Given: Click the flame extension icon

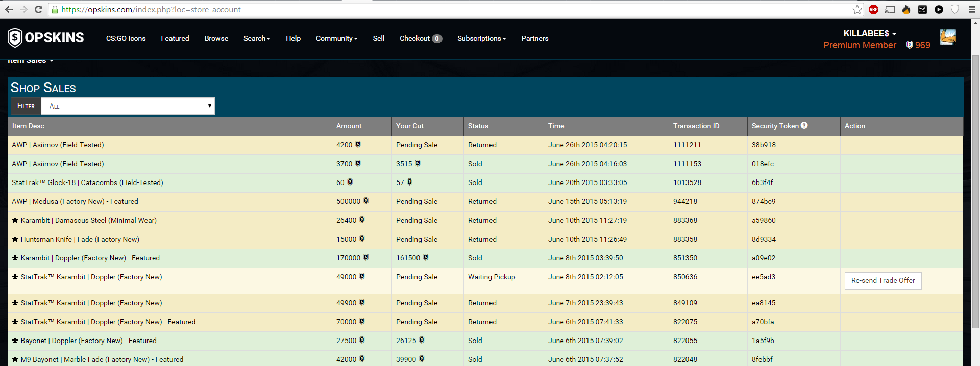Looking at the screenshot, I should tap(906, 9).
